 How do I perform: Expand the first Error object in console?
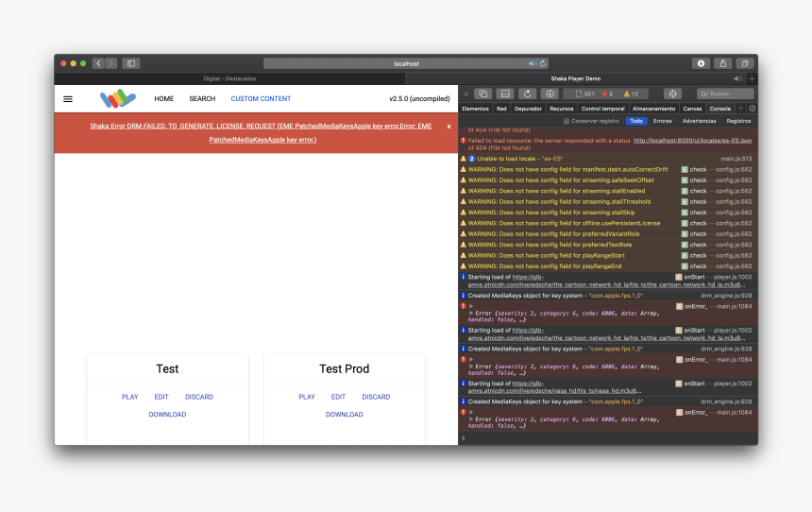tap(471, 313)
